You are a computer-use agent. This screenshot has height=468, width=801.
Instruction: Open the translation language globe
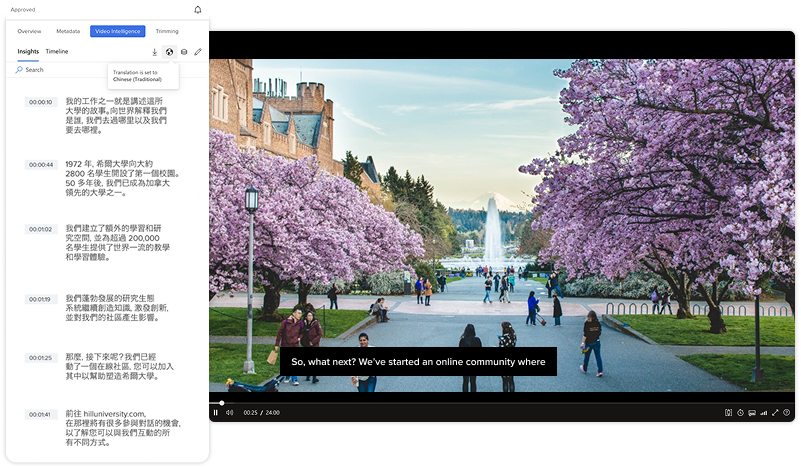tap(169, 52)
